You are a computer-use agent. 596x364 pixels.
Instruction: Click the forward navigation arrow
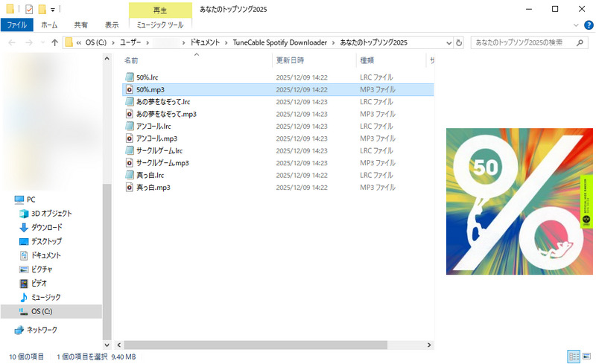click(x=29, y=42)
